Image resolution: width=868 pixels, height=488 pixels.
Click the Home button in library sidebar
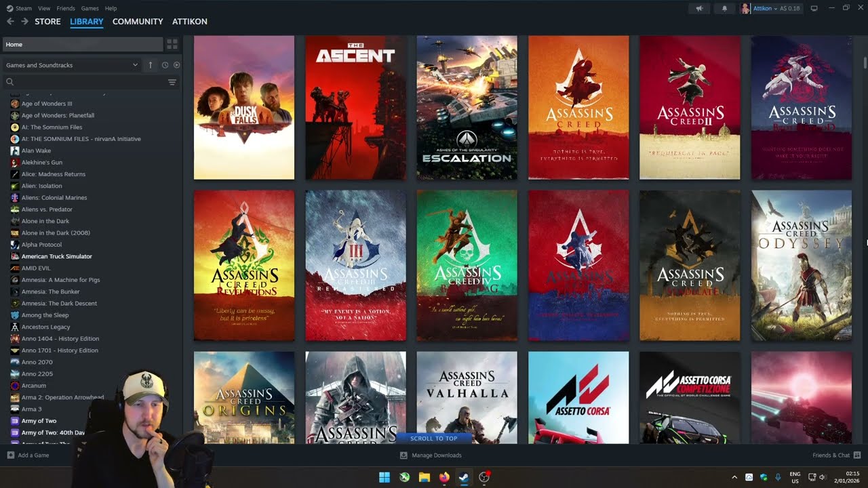pos(82,44)
